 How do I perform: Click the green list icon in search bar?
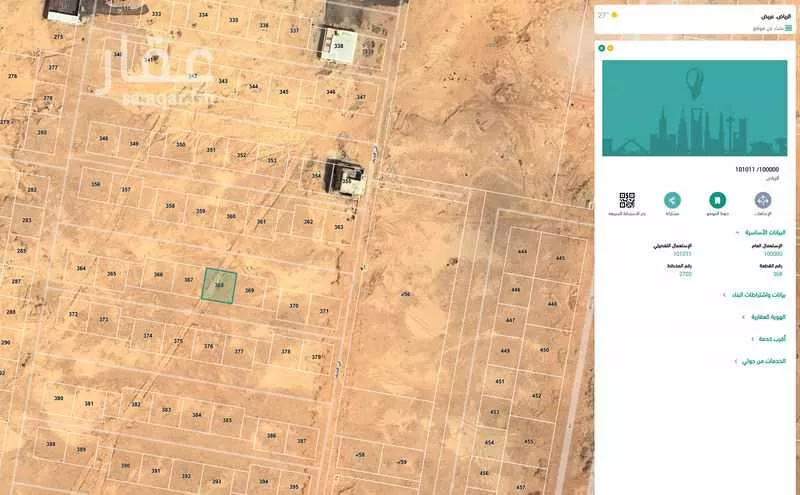pyautogui.click(x=789, y=28)
